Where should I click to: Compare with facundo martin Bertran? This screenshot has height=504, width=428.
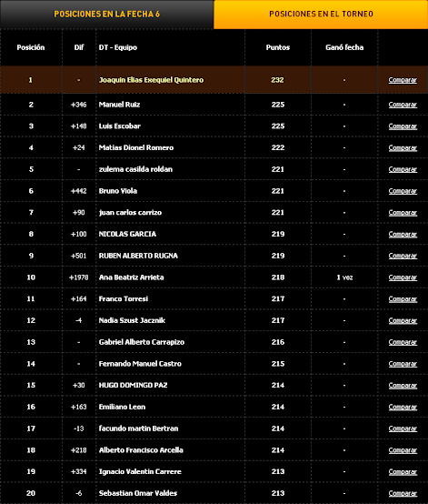point(403,428)
